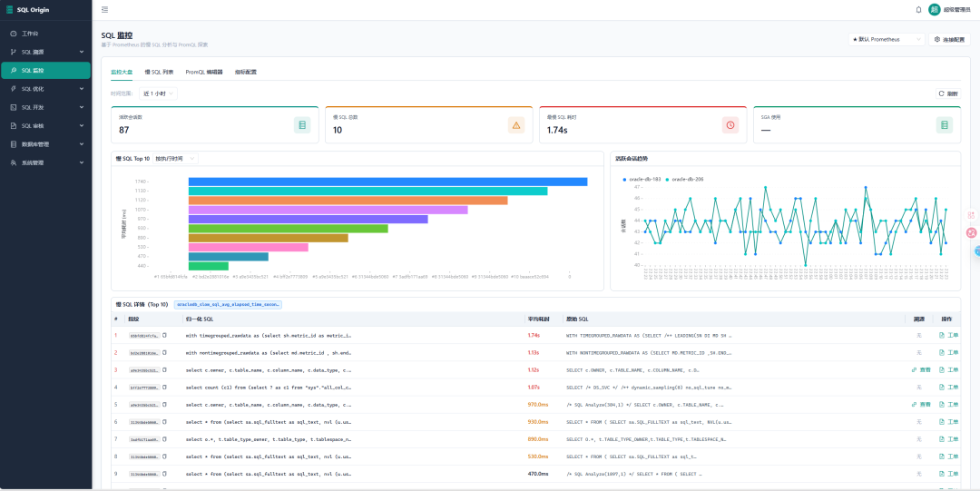The image size is (980, 491).
Task: Click the SQL Origin logo icon
Action: pyautogui.click(x=9, y=9)
